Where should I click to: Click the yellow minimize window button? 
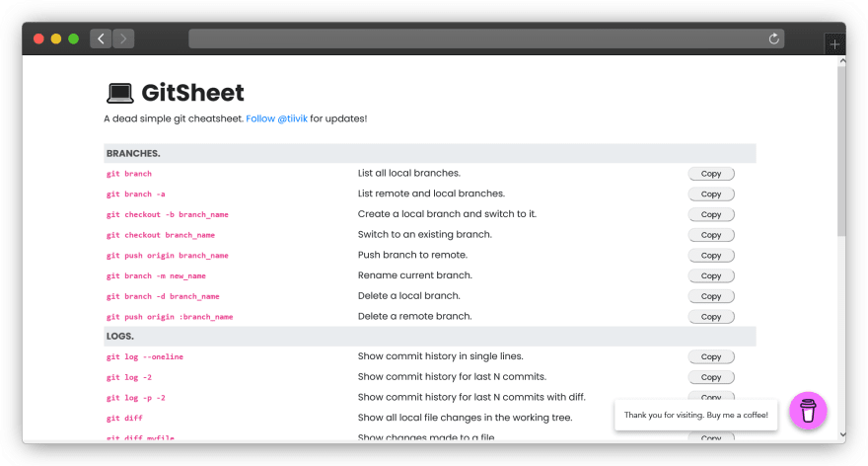56,39
